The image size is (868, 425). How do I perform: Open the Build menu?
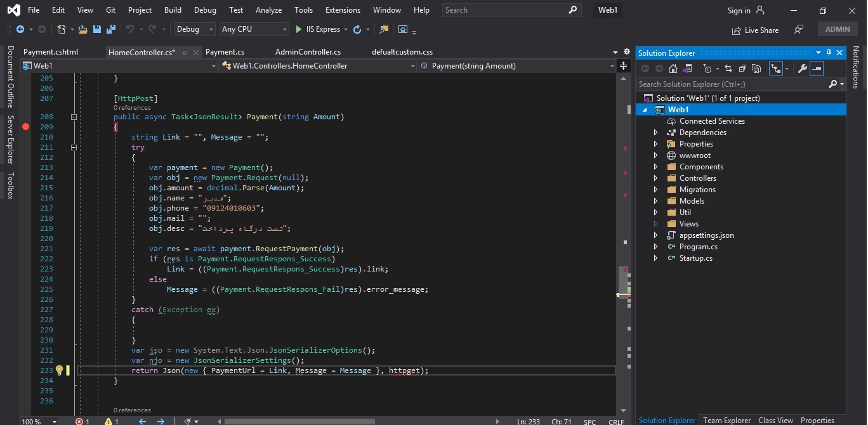click(173, 10)
